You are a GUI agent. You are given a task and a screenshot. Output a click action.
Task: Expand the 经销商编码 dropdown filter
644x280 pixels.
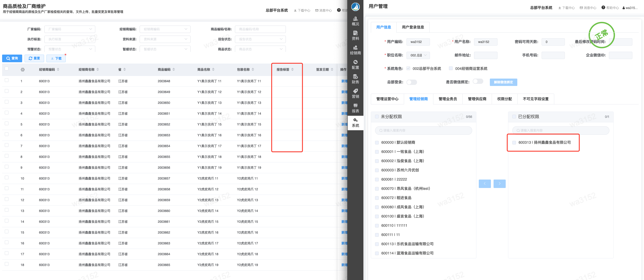(165, 29)
